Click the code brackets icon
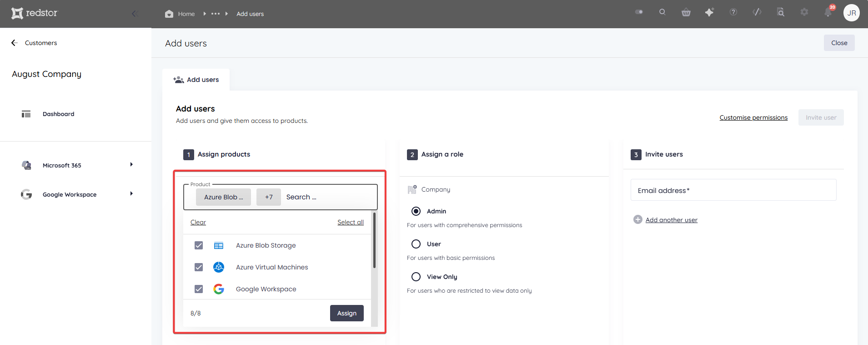 click(757, 12)
